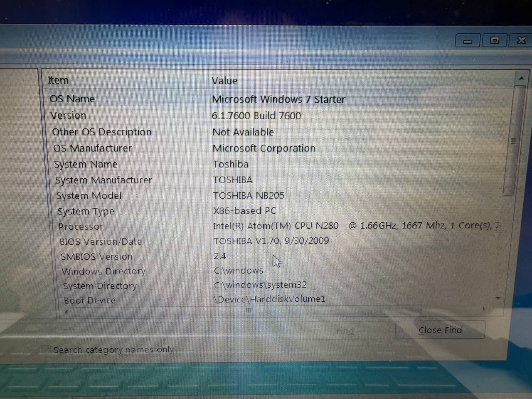
Task: Select 'TOSHIBA V1.70, 9/30/2009' value
Action: (271, 241)
